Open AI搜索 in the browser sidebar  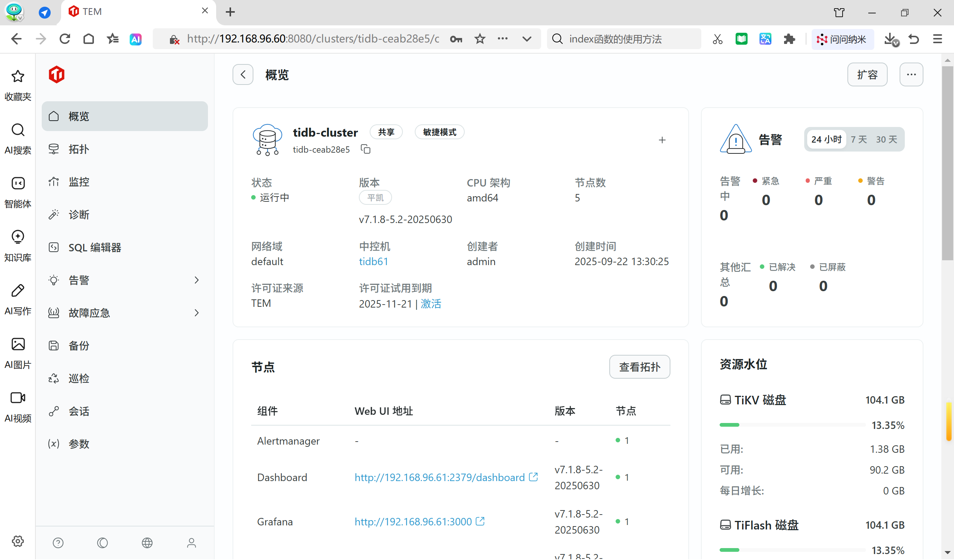coord(18,139)
